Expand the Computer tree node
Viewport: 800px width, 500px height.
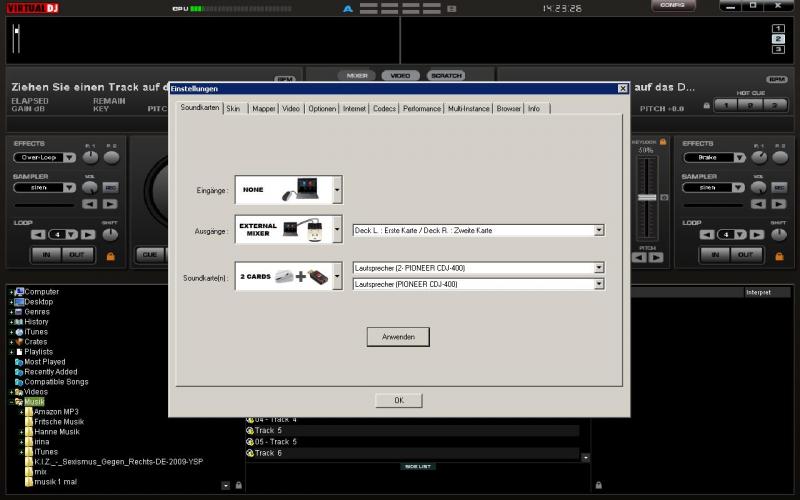pos(11,292)
